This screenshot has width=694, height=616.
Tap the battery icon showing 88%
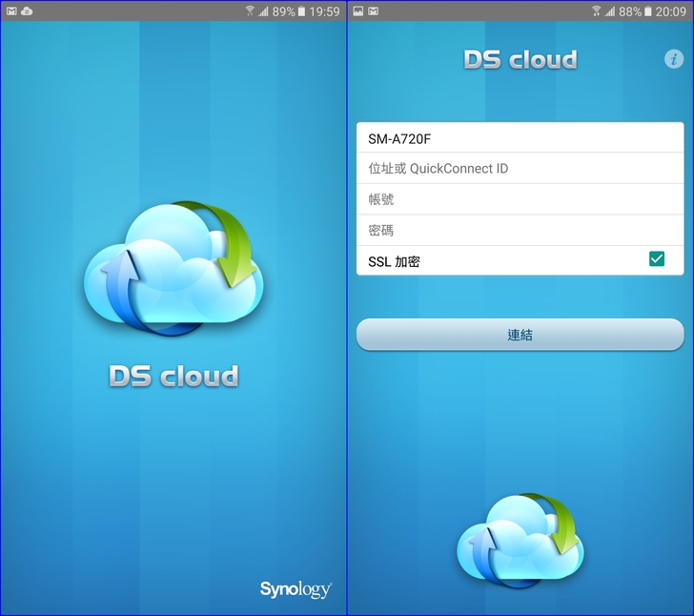649,11
